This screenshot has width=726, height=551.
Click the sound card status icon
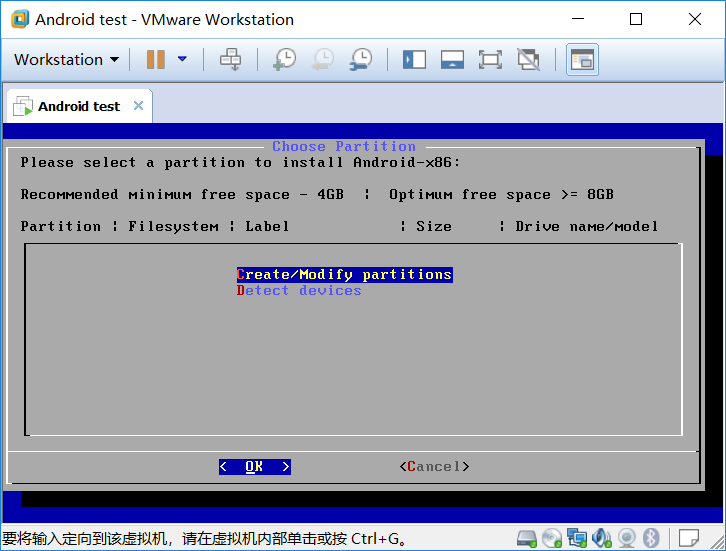601,538
